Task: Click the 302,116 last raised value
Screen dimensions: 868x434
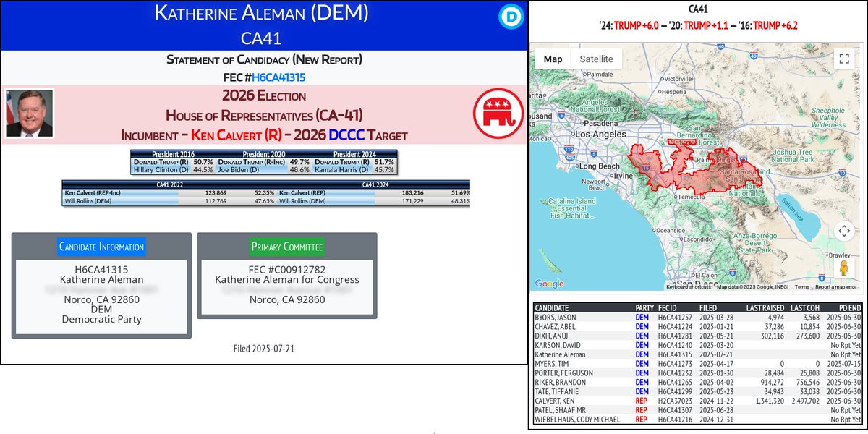Action: [x=771, y=336]
